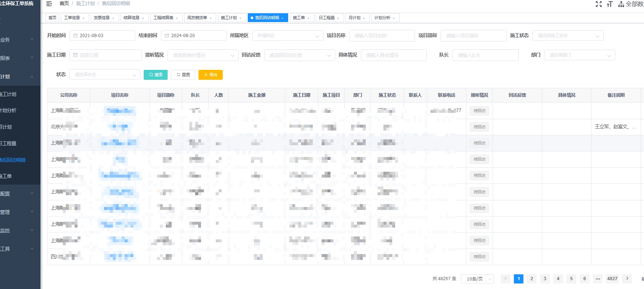Click the 具体情况 input field

[x=394, y=55]
